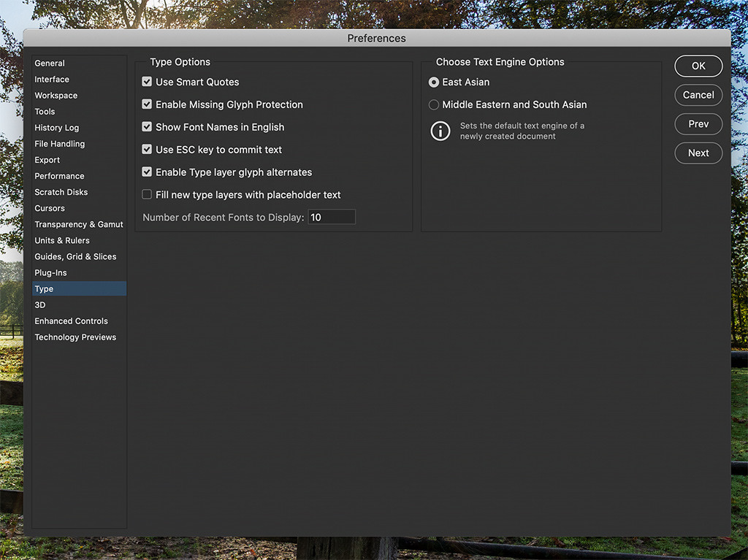Choose Middle Eastern and South Asian option
Screen dimensions: 748x560
[x=434, y=105]
